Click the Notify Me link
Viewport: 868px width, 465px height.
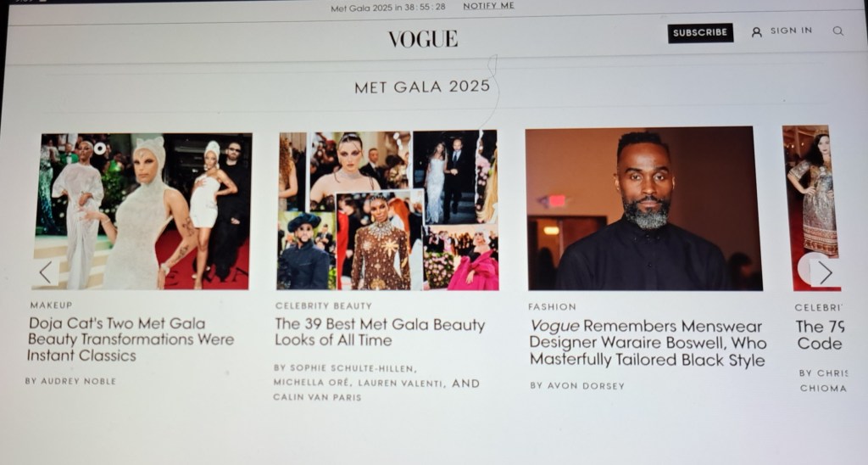pyautogui.click(x=488, y=6)
